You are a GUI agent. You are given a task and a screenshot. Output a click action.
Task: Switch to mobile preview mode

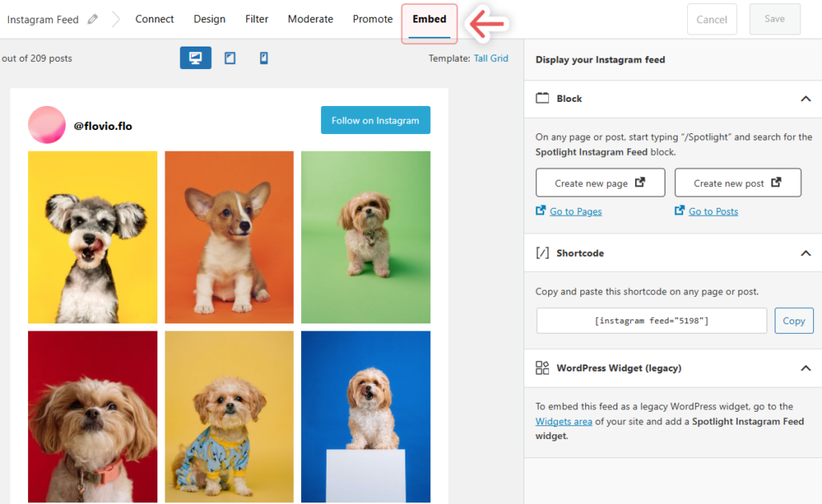263,58
